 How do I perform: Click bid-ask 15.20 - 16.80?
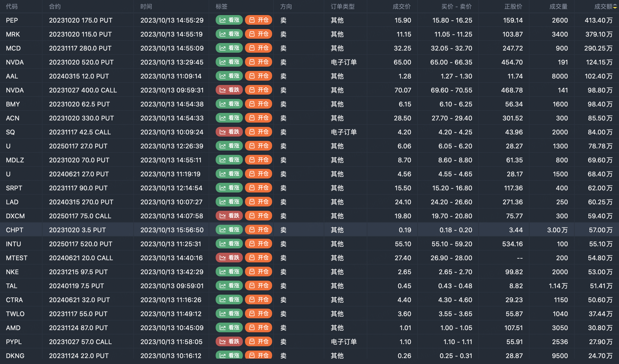(x=452, y=188)
